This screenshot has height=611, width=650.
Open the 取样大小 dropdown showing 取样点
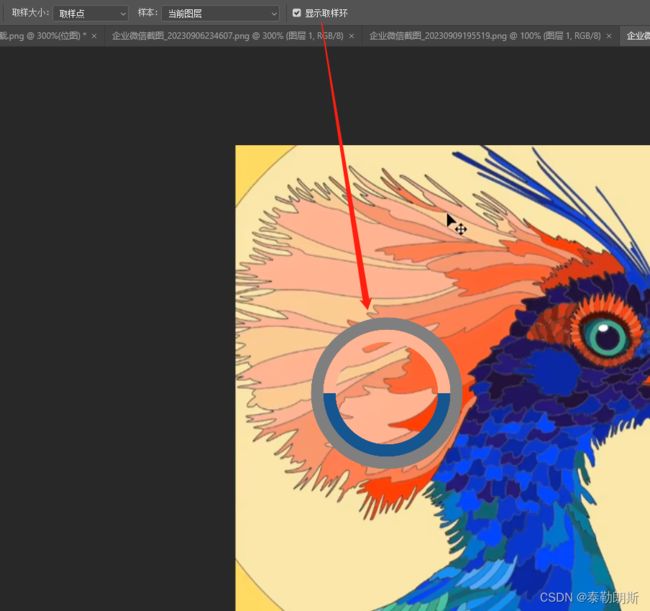tap(91, 13)
